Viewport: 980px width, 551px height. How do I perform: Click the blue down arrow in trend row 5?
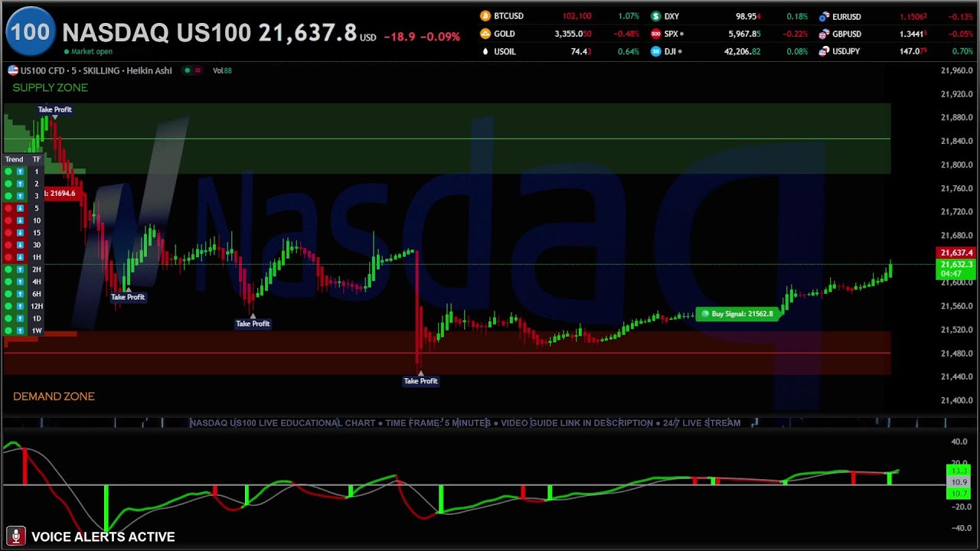tap(20, 208)
